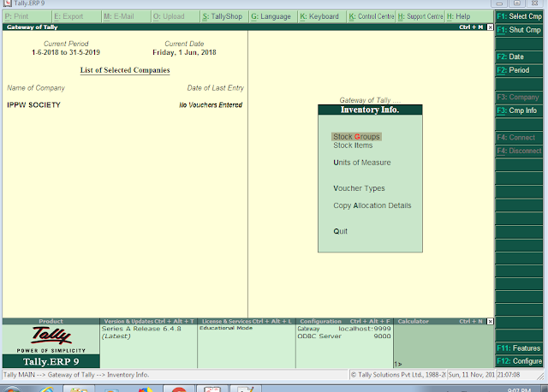Click Current Period 1-6-2018 to 31-5-2019

click(66, 52)
